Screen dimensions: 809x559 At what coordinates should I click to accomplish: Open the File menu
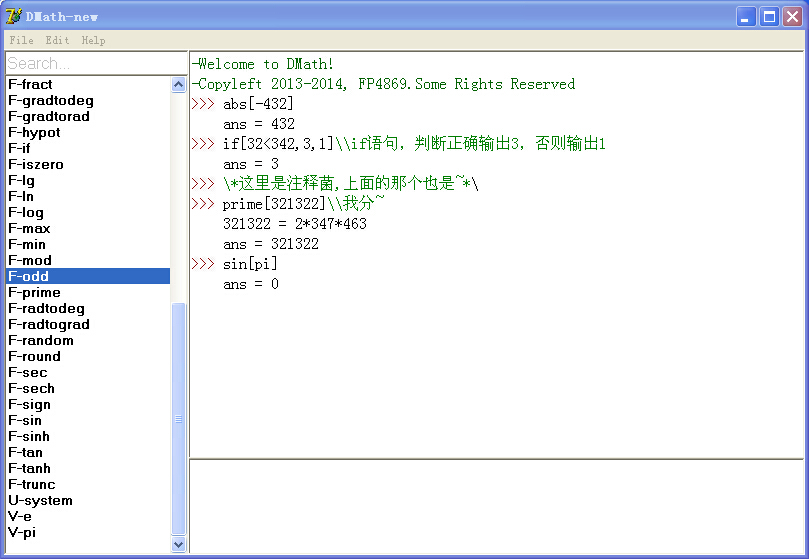tap(21, 40)
